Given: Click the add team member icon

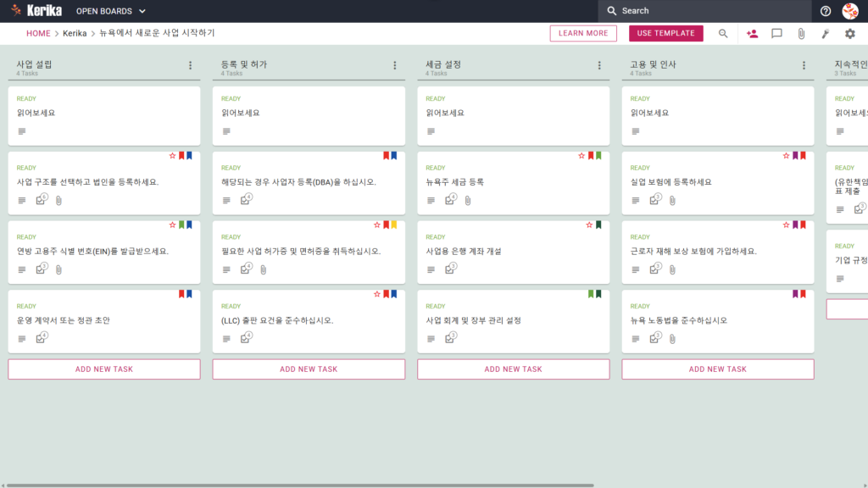Looking at the screenshot, I should coord(752,33).
